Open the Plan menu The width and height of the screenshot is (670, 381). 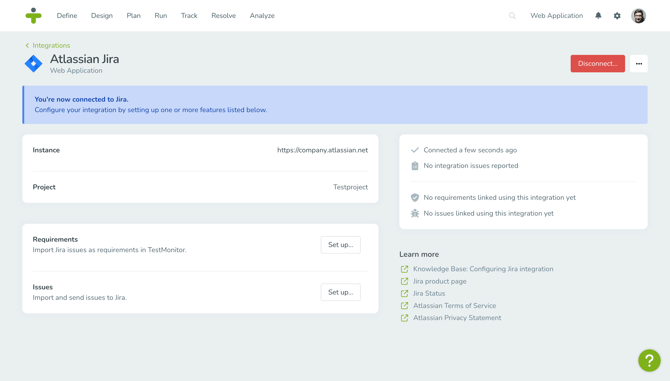click(x=133, y=16)
